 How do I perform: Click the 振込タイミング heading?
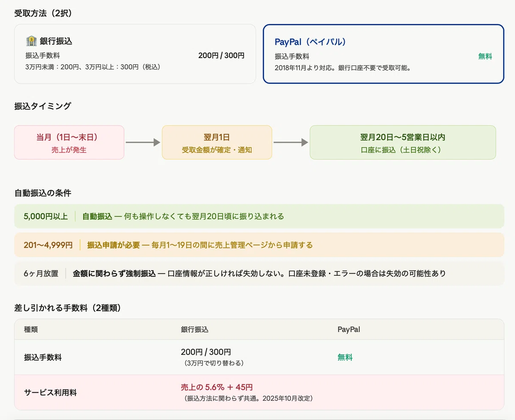(42, 106)
